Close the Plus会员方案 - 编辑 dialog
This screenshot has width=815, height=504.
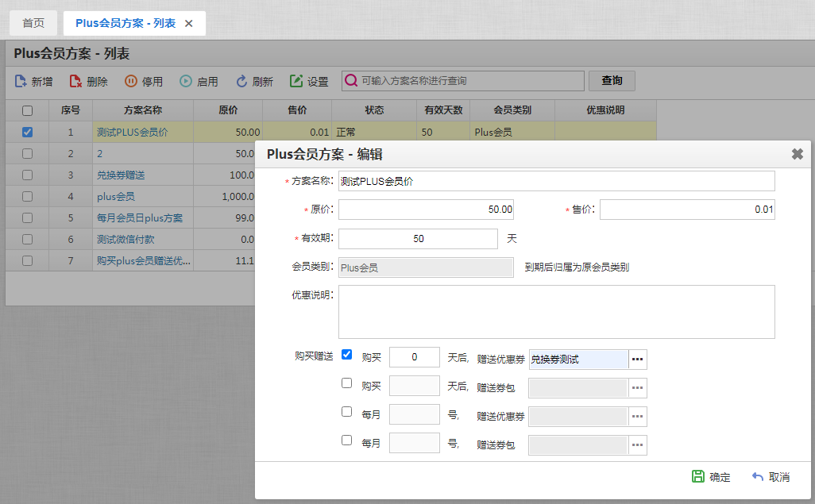click(797, 154)
